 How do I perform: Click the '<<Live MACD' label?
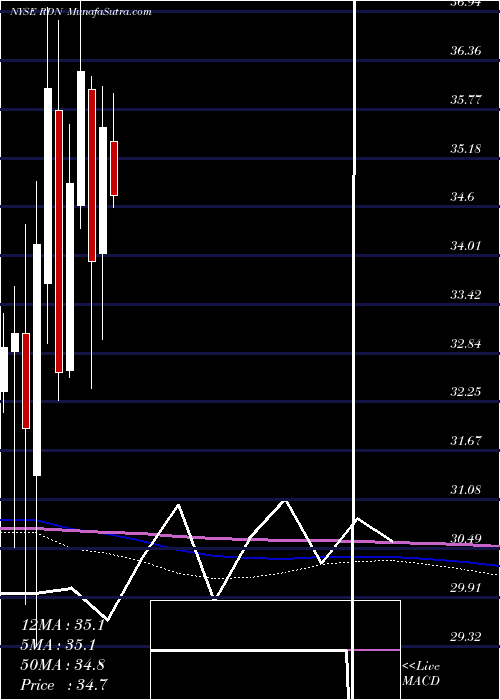point(421,673)
